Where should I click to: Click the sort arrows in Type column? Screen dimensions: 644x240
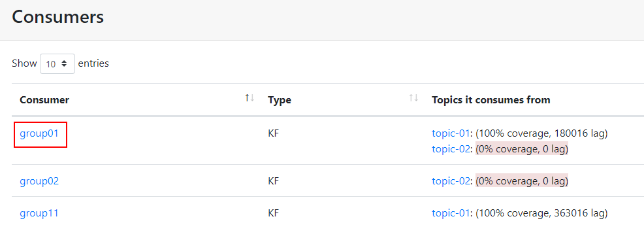click(413, 98)
